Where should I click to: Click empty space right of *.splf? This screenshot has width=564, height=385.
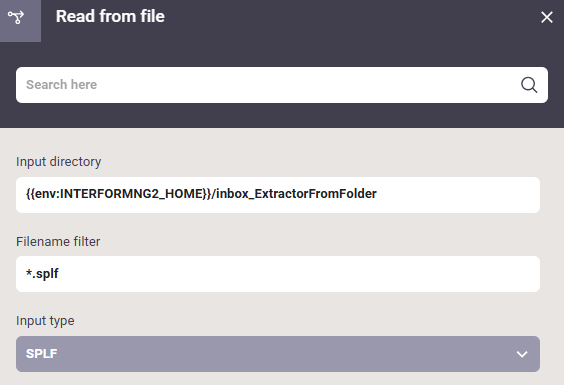[x=299, y=274]
